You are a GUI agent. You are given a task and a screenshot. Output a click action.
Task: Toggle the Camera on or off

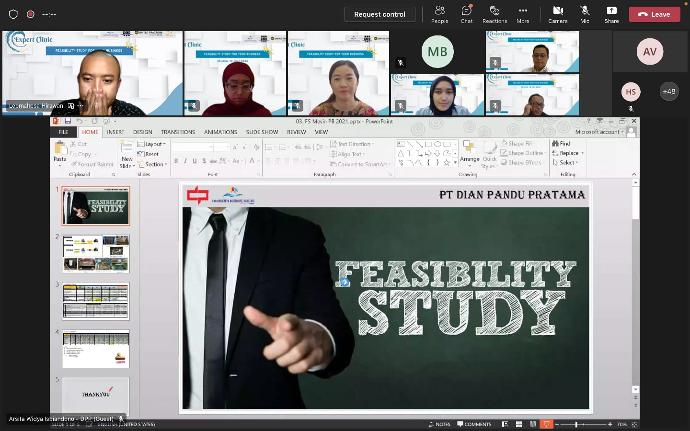coord(558,14)
